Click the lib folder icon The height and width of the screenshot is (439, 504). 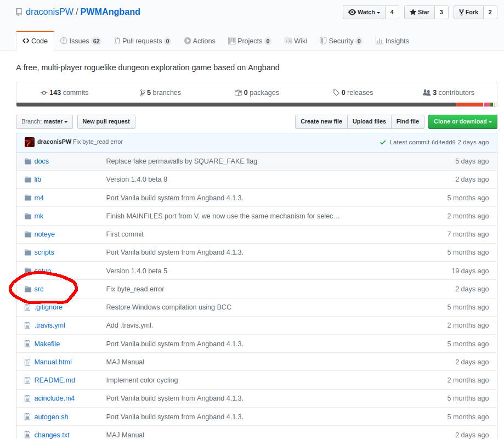(28, 179)
